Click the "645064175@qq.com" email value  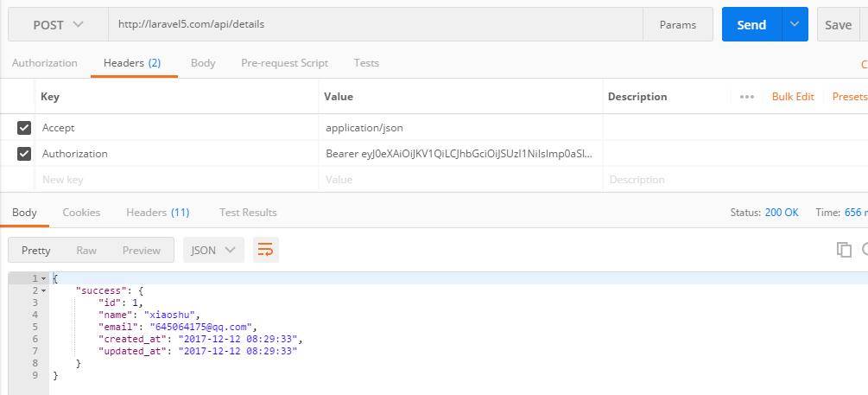(201, 327)
